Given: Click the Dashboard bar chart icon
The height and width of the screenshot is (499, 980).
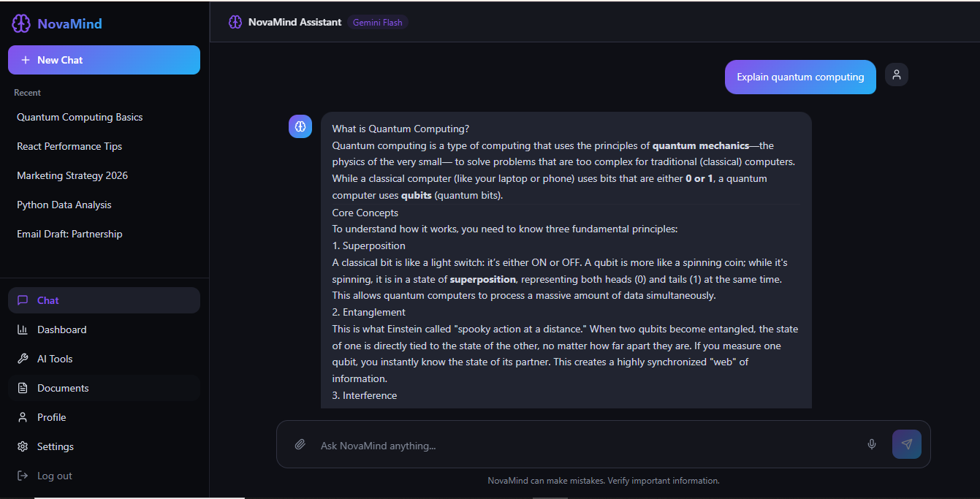Looking at the screenshot, I should coord(23,330).
